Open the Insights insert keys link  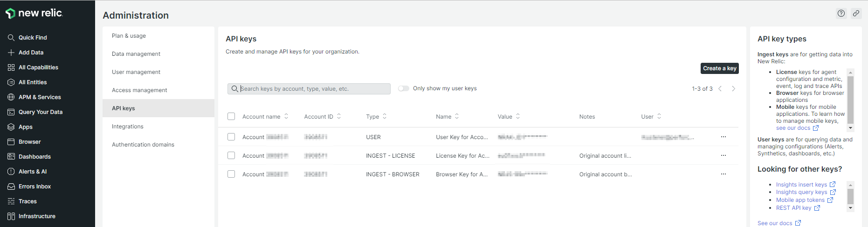(801, 185)
